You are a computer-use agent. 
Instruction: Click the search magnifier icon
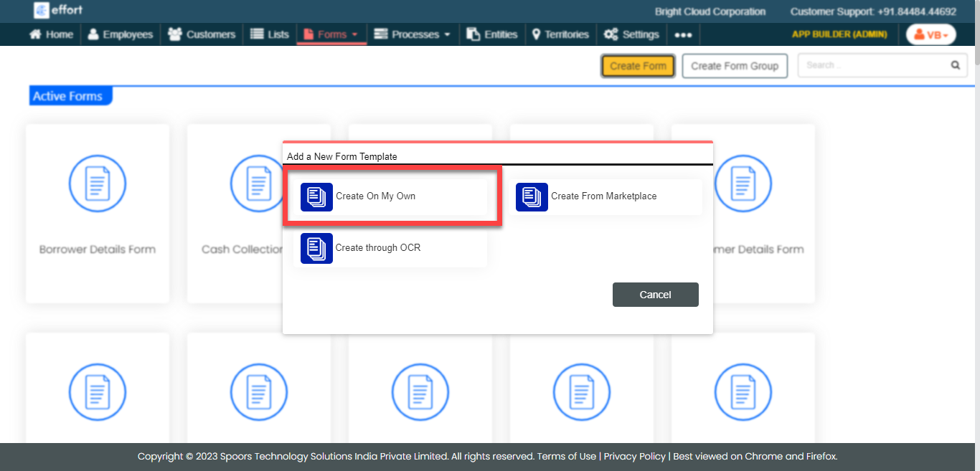(x=955, y=65)
